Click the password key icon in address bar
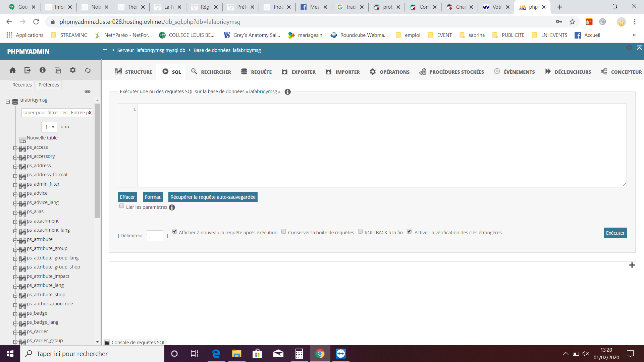 click(559, 22)
